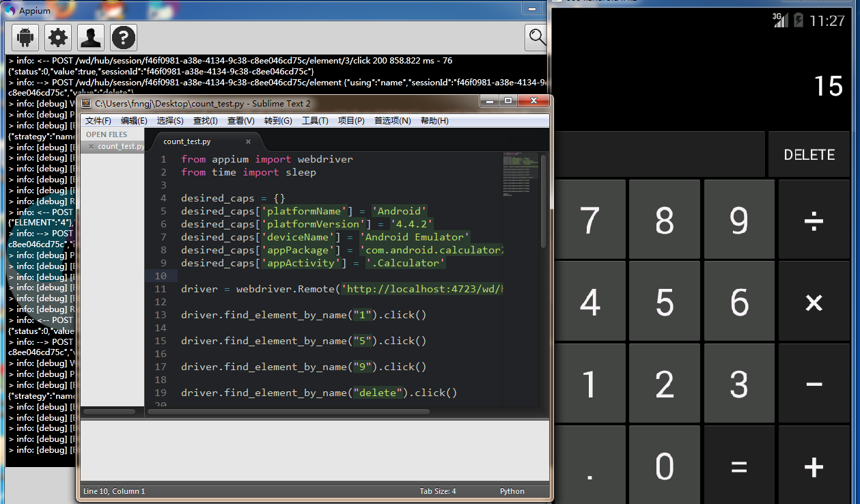
Task: Click the OPEN FILES sidebar header
Action: 107,135
